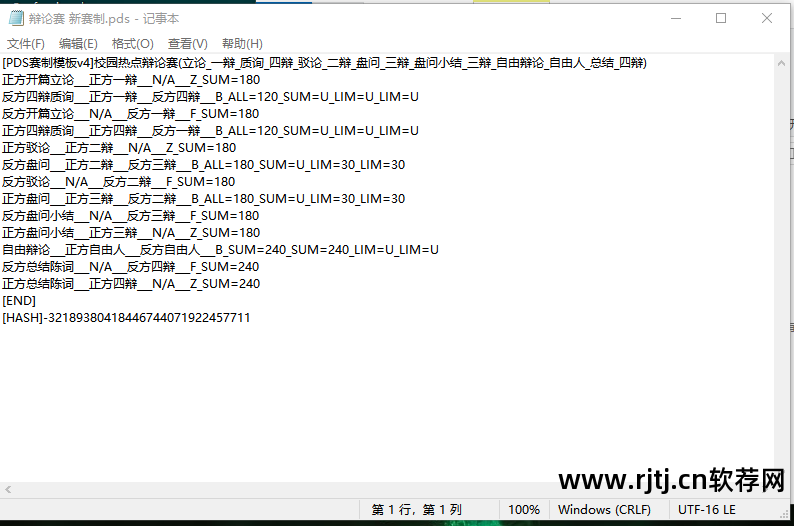Minimize the Notepad window

[676, 18]
